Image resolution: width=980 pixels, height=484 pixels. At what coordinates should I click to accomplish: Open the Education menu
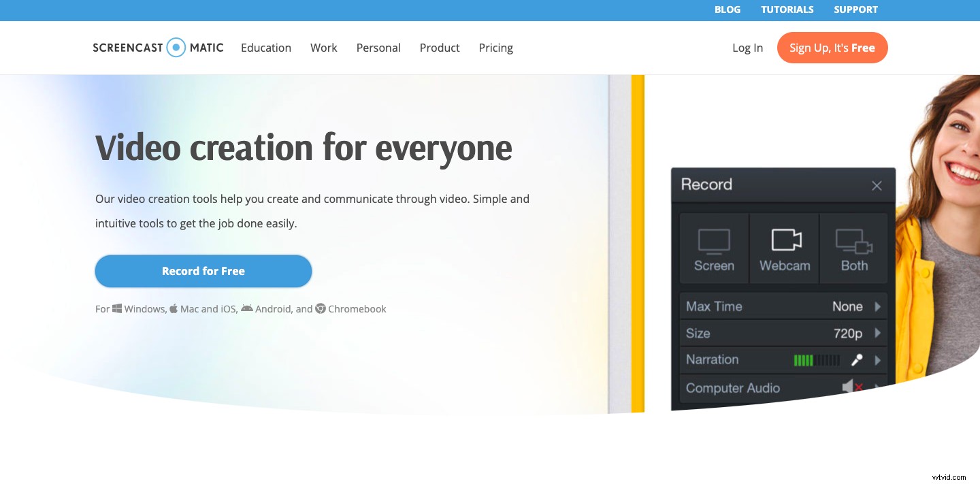click(x=265, y=48)
